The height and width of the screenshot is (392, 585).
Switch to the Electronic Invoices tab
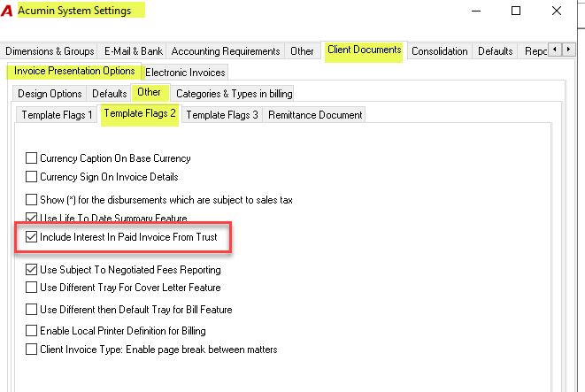185,73
